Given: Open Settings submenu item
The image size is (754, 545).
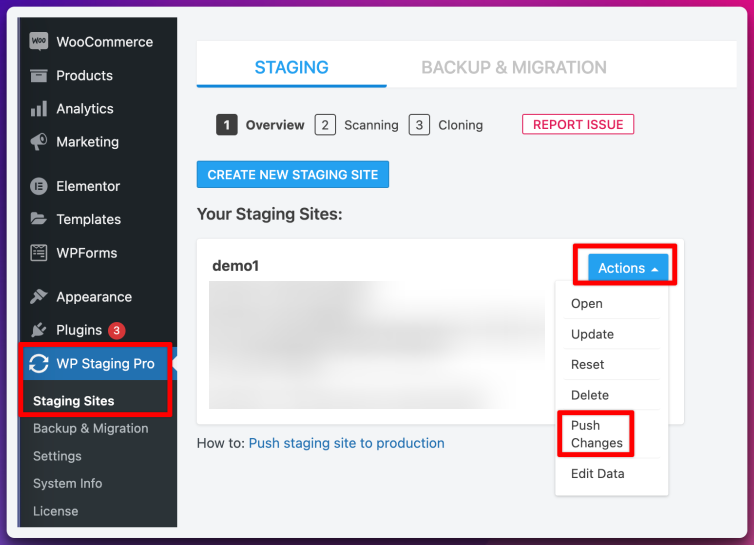Looking at the screenshot, I should pos(57,456).
